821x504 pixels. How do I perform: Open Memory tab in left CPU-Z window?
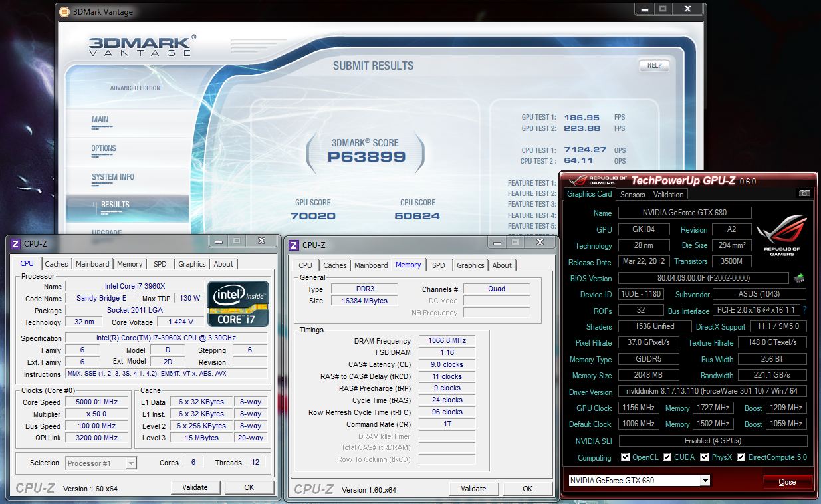click(130, 264)
